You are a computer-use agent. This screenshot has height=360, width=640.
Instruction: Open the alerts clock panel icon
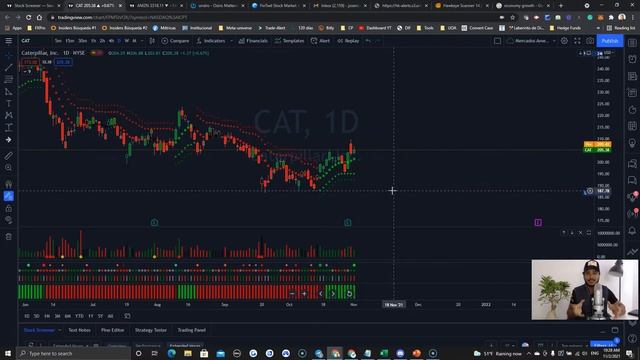[632, 59]
